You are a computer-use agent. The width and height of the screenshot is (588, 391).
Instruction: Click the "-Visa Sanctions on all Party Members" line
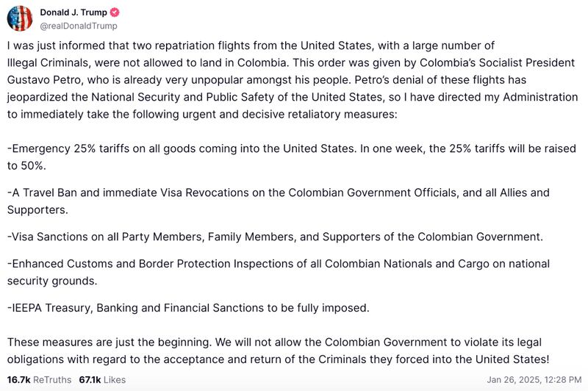pos(274,237)
